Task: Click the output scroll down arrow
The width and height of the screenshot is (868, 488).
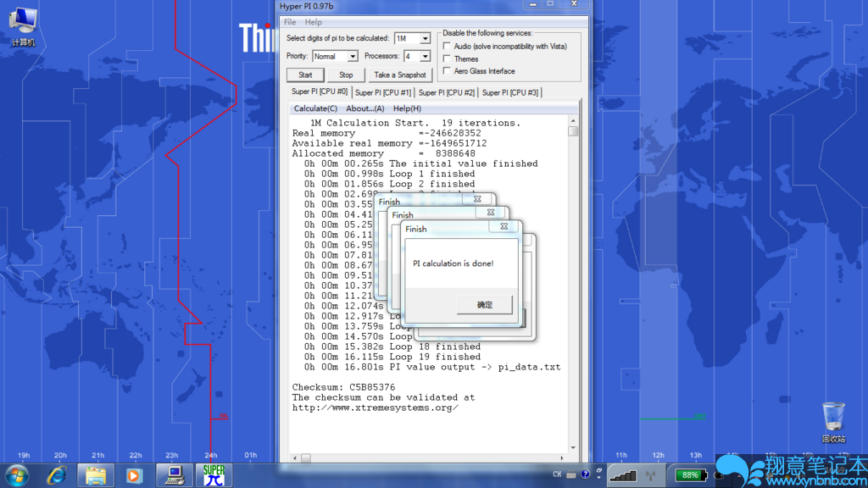Action: [573, 447]
